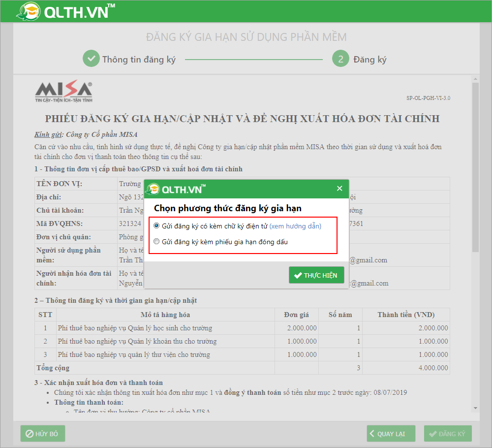This screenshot has width=492, height=448.
Task: Click the total amount 4.000.000
Action: pos(433,368)
